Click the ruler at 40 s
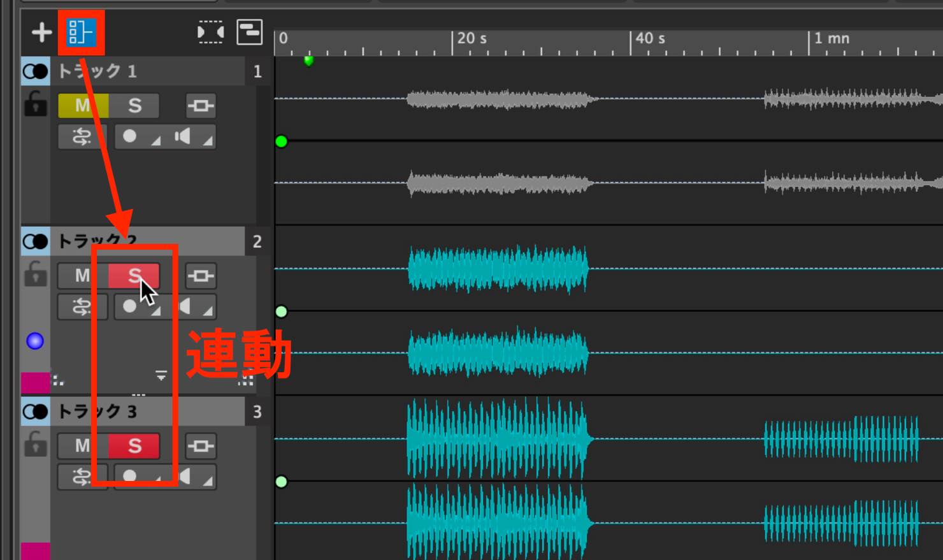The height and width of the screenshot is (560, 943). 651,38
